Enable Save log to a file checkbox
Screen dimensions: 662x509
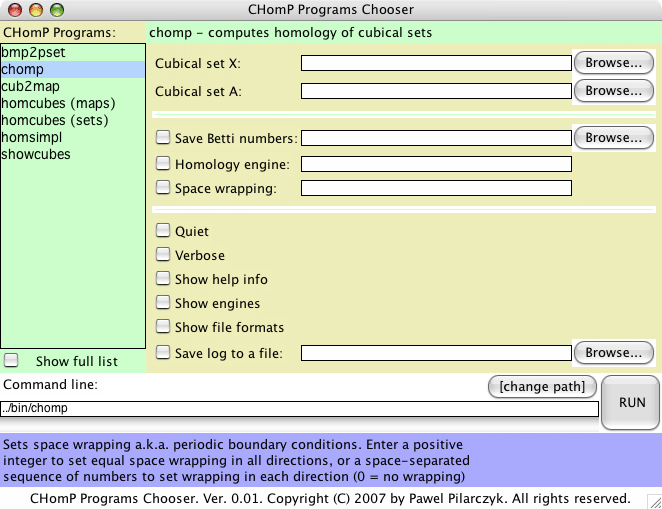coord(163,352)
